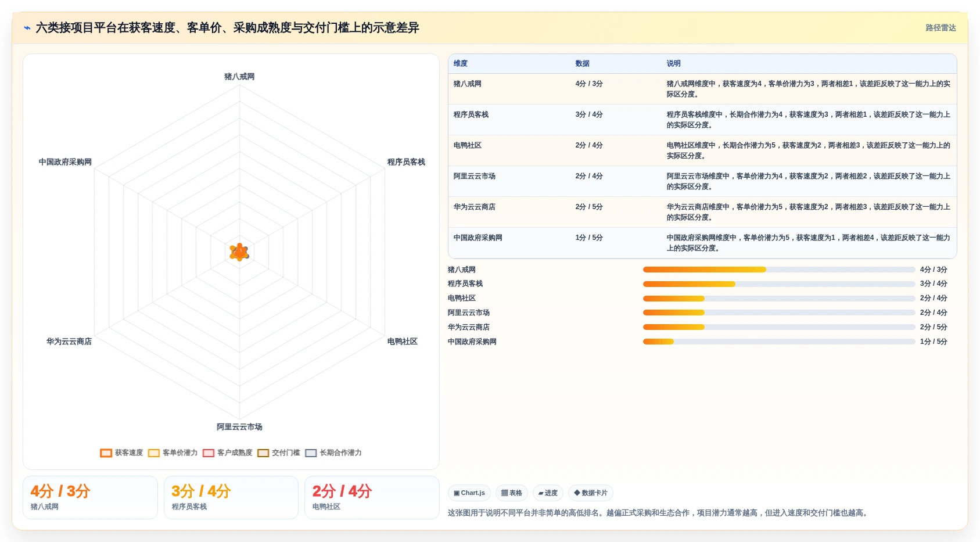Image resolution: width=980 pixels, height=542 pixels.
Task: Click the 中国政府采购网 radar axis label
Action: click(x=65, y=162)
